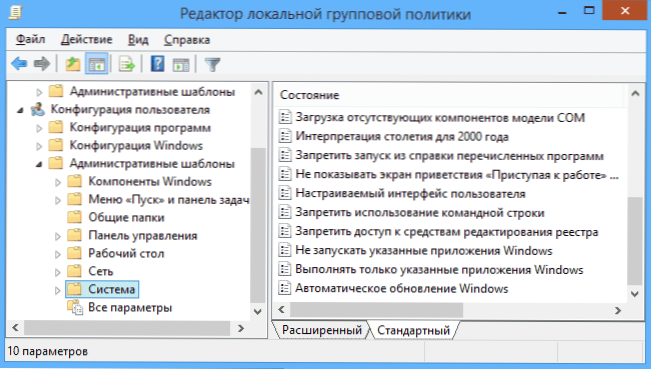Screen dimensions: 651x369
Task: Select the 'Сеть' tree item
Action: 100,271
